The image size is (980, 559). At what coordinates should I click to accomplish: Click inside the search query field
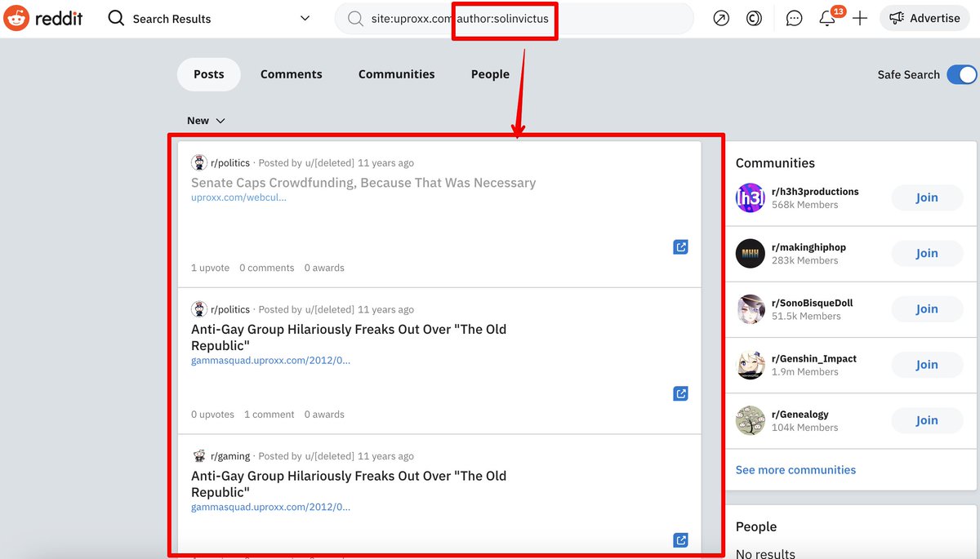click(514, 18)
